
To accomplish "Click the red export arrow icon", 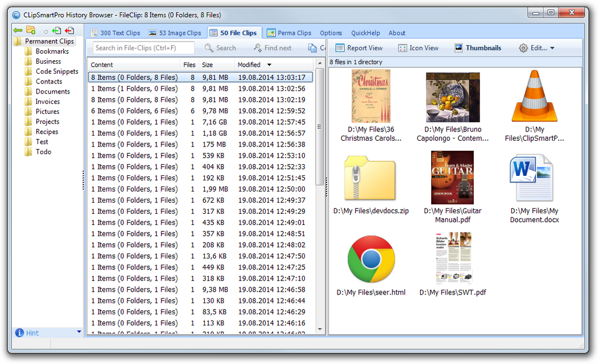I will (x=70, y=30).
